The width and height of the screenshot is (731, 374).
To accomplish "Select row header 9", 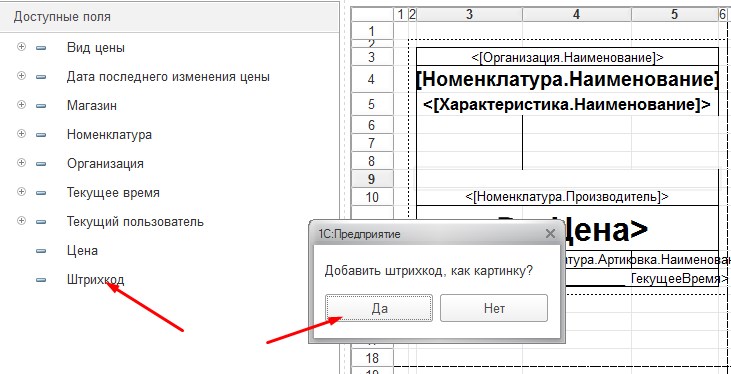I will coord(372,179).
